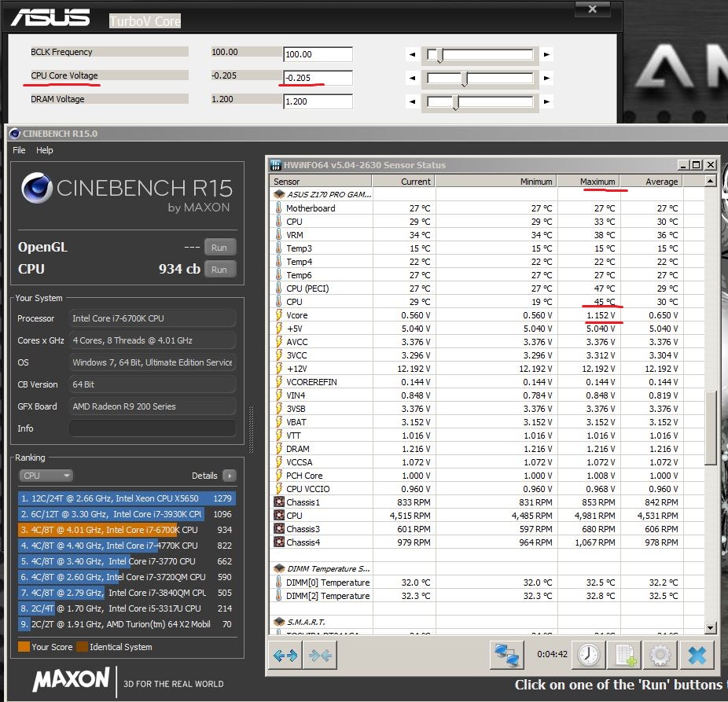
Task: Click the S.M.A.R.T. group chip icon
Action: pyautogui.click(x=279, y=622)
